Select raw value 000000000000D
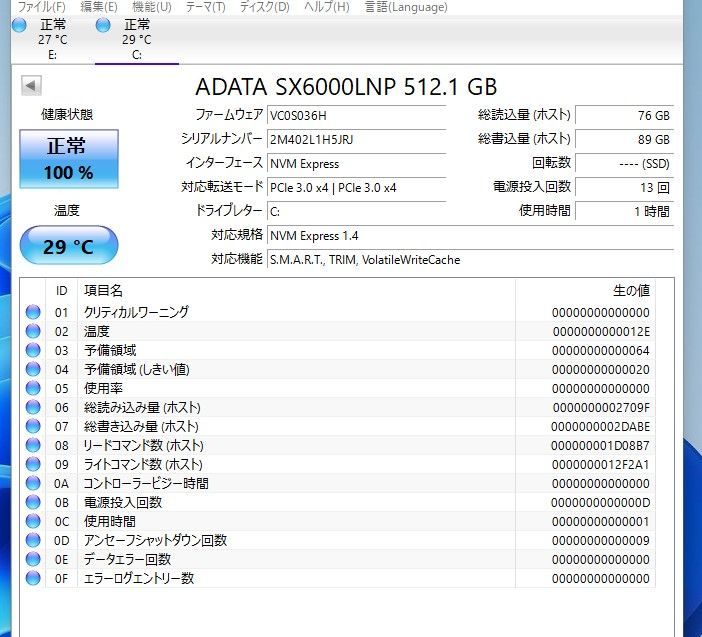Image resolution: width=702 pixels, height=637 pixels. pyautogui.click(x=600, y=503)
